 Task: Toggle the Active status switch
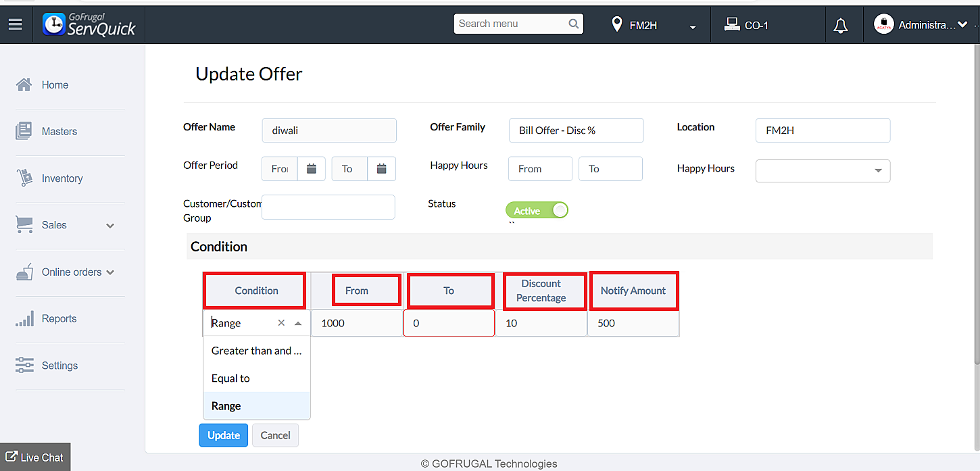(537, 211)
